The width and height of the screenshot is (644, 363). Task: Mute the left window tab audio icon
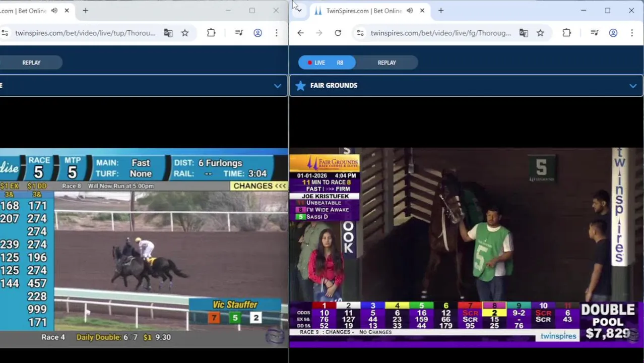pyautogui.click(x=54, y=11)
